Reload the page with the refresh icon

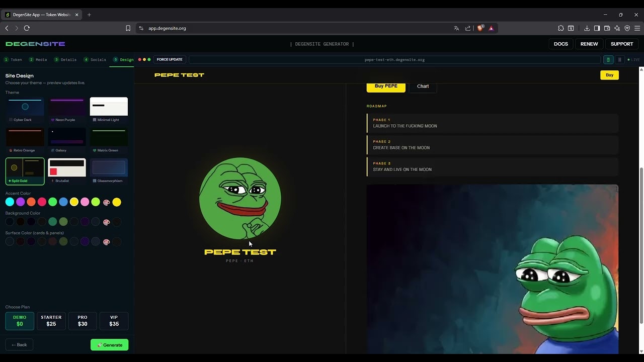tap(27, 28)
